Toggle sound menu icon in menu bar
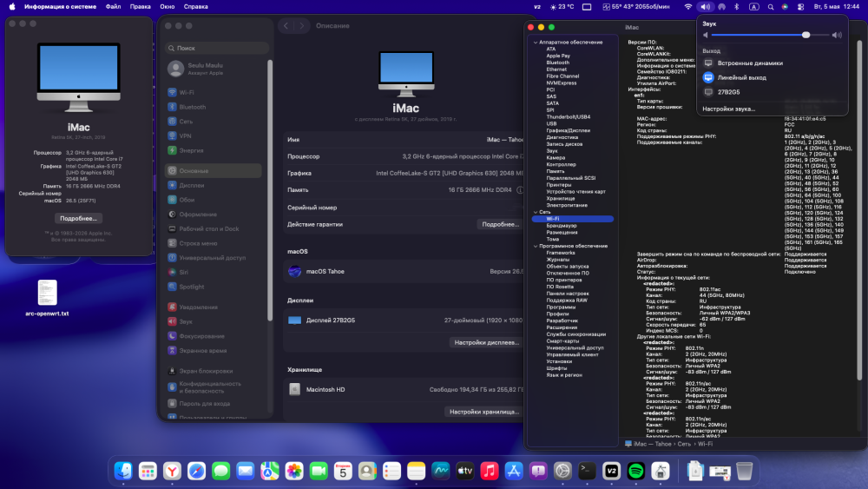This screenshot has height=489, width=868. (x=705, y=7)
